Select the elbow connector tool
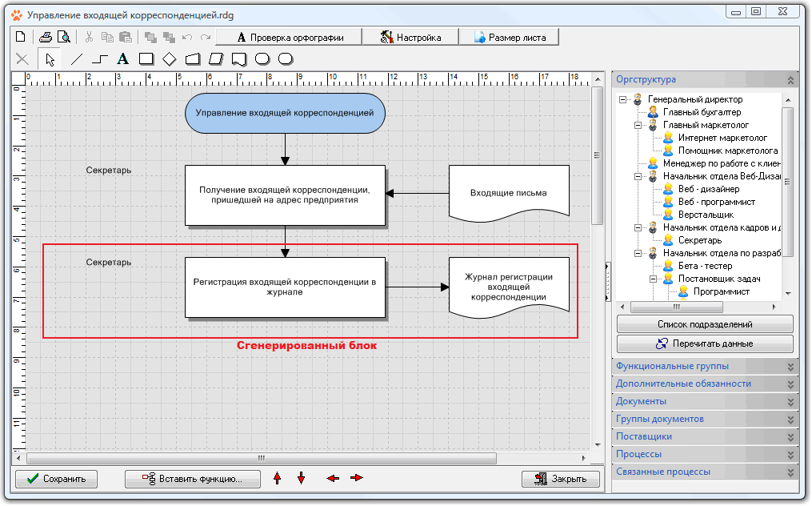The height and width of the screenshot is (506, 812). click(99, 59)
